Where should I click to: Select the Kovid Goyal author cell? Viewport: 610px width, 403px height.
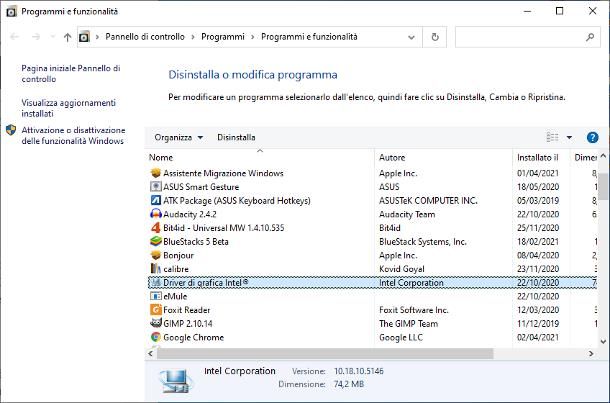tap(401, 269)
